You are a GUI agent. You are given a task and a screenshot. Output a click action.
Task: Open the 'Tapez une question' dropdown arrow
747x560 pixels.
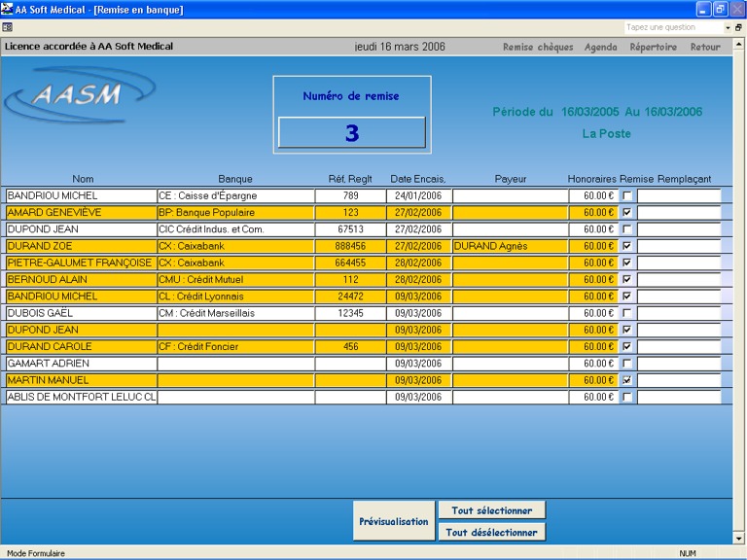728,27
